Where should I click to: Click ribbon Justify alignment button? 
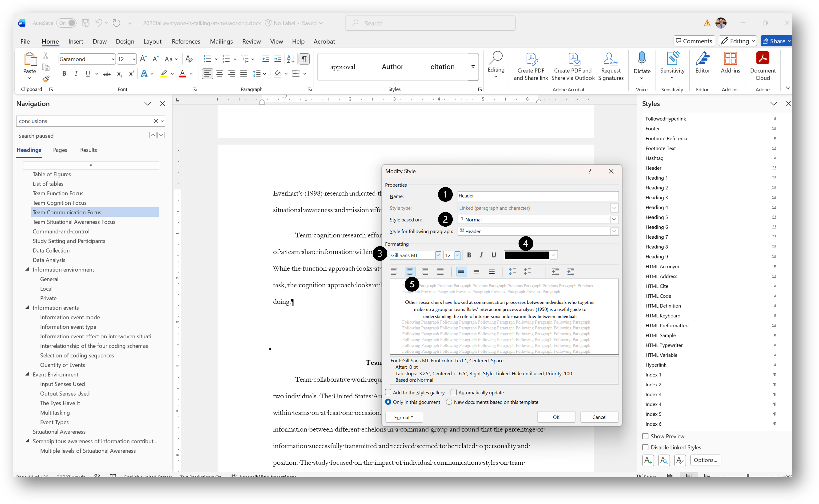[x=244, y=74]
